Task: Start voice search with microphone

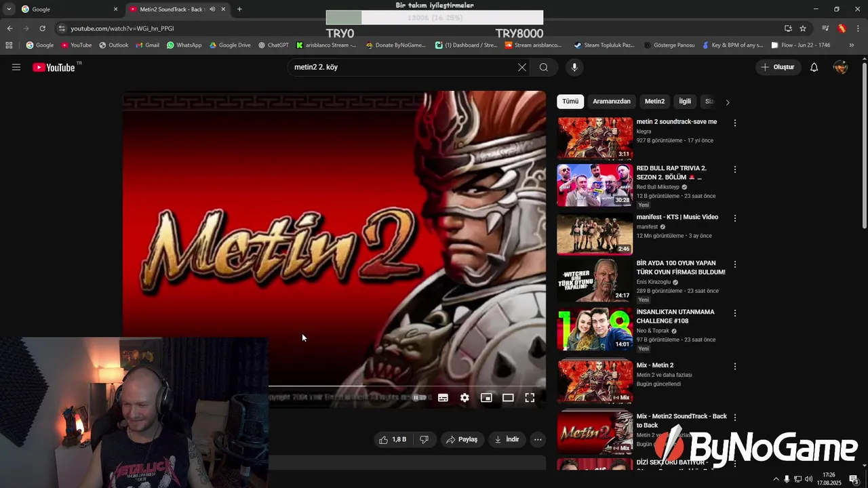Action: tap(574, 67)
